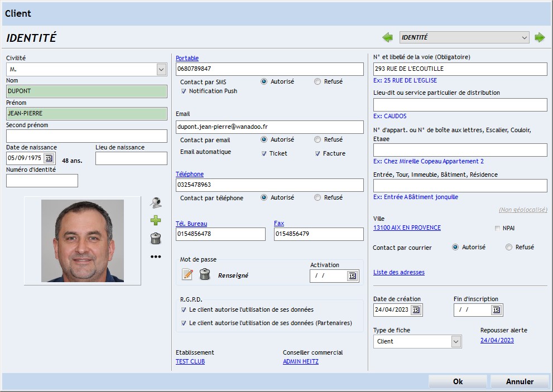Click the green left arrow navigation icon
The width and height of the screenshot is (553, 392).
point(387,38)
